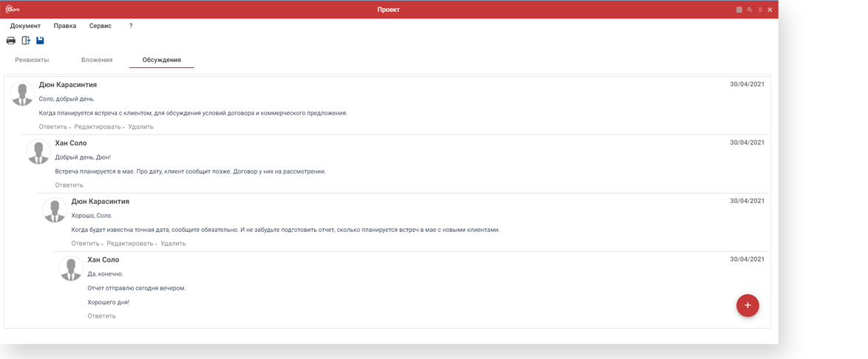Click the text 'Добрый день, Дюн!'

(x=83, y=157)
